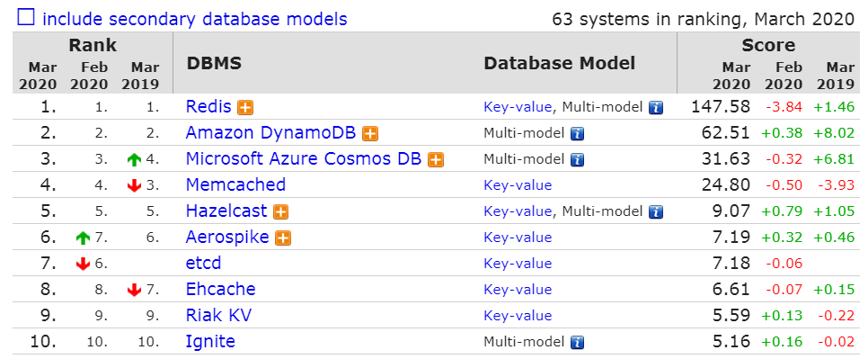Viewport: 868px width, 359px height.
Task: Click the orange plus after Microsoft Azure Cosmos DB
Action: [x=436, y=160]
